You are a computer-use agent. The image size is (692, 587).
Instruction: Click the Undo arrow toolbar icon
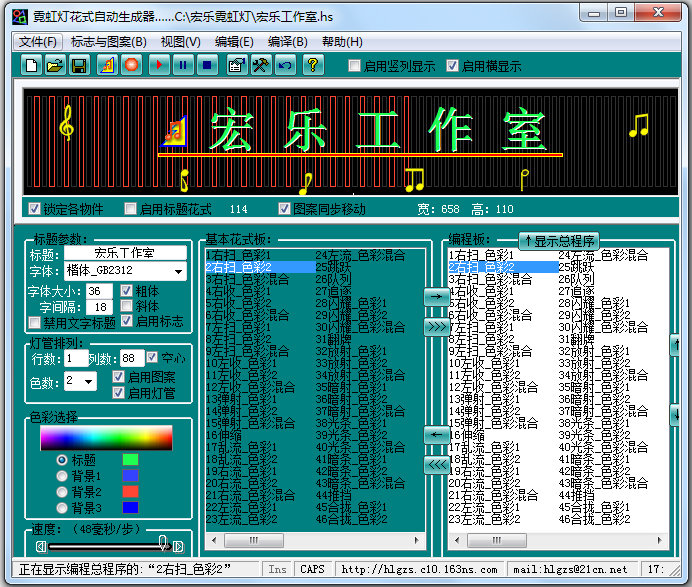click(x=286, y=65)
